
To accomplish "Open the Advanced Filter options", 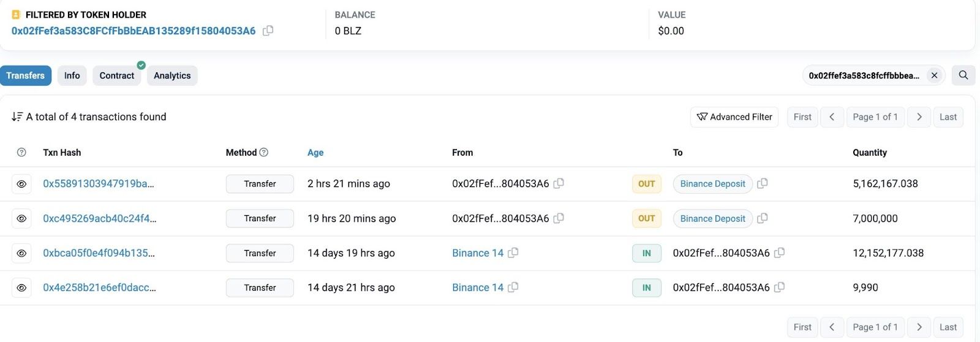I will coord(734,117).
